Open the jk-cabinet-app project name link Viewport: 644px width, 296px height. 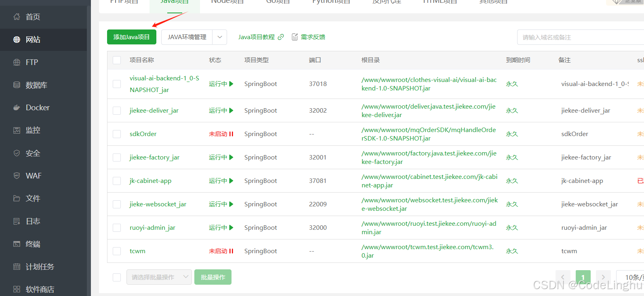(150, 181)
